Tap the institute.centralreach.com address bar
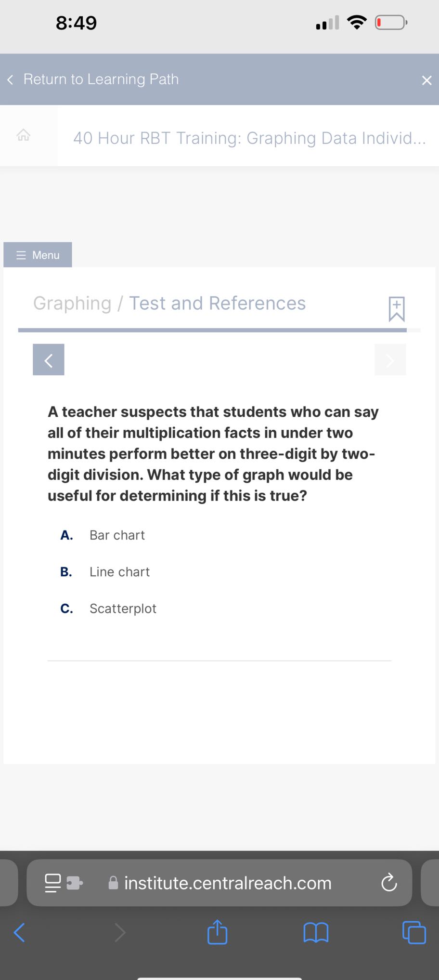This screenshot has width=439, height=980. coord(227,883)
